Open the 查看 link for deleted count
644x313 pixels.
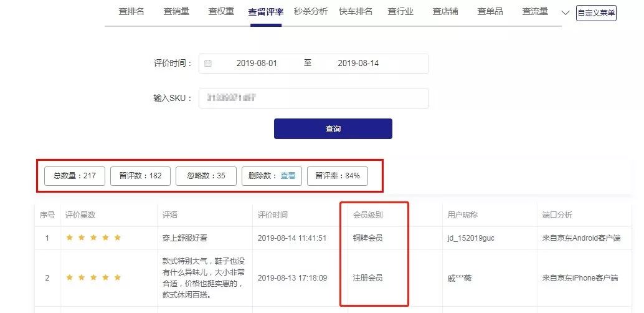click(288, 176)
